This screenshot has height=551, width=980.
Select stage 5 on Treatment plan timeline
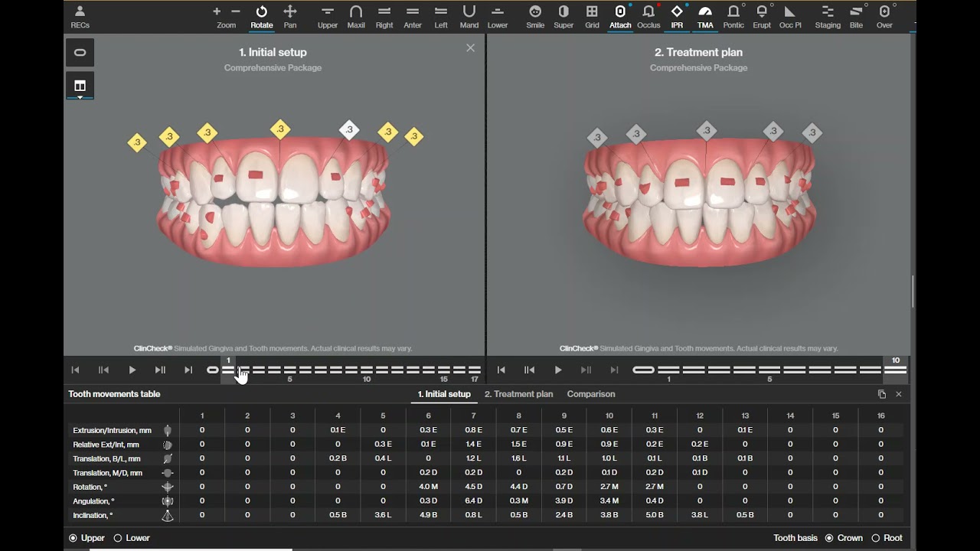[769, 370]
